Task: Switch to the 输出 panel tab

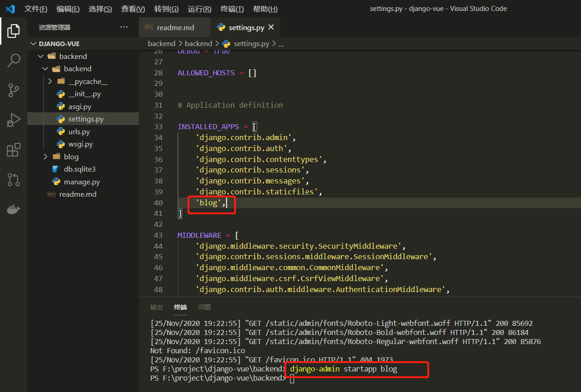Action: coord(156,307)
